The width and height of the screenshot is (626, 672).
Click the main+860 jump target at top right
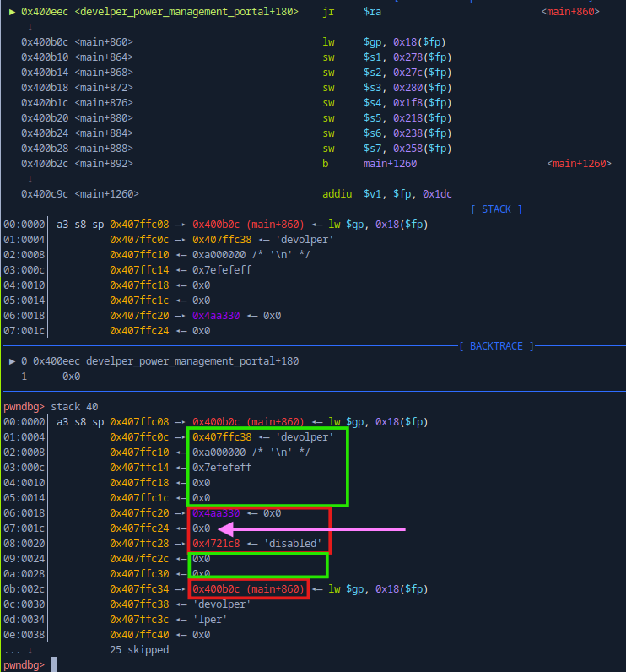[570, 12]
